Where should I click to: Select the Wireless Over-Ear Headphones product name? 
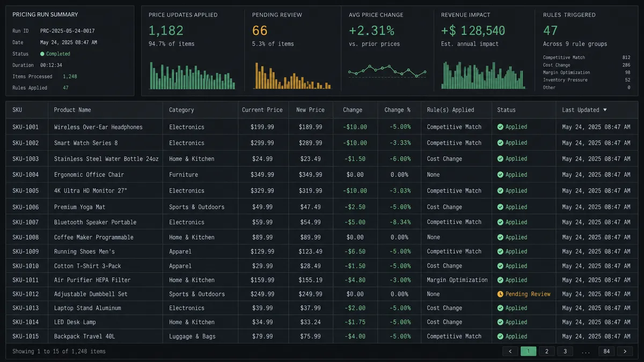tap(98, 127)
